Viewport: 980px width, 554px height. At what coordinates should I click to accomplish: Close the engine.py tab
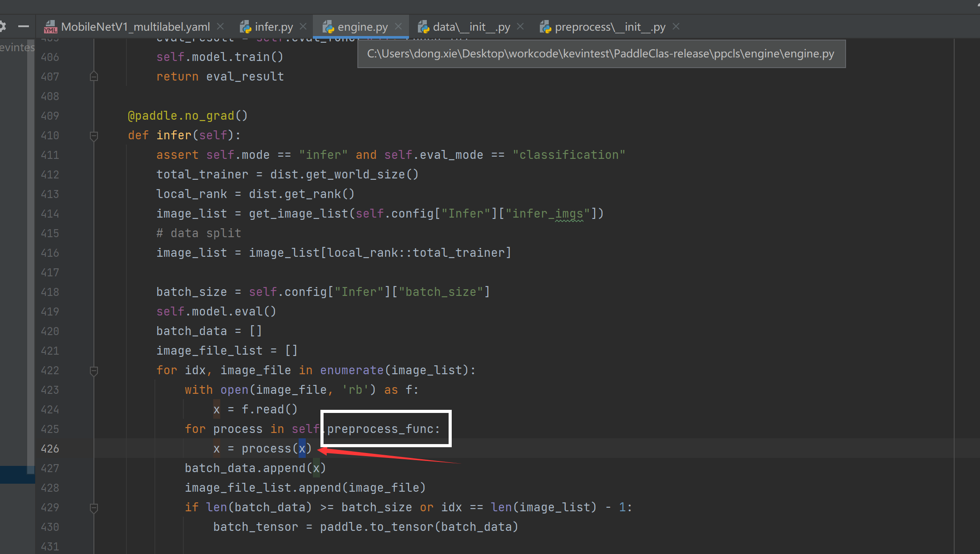[398, 26]
